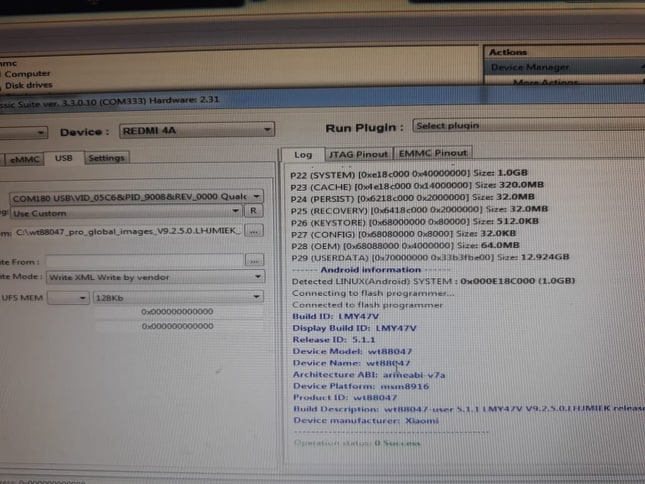
Task: Open the UFS MEM small dropdown
Action: [x=68, y=298]
